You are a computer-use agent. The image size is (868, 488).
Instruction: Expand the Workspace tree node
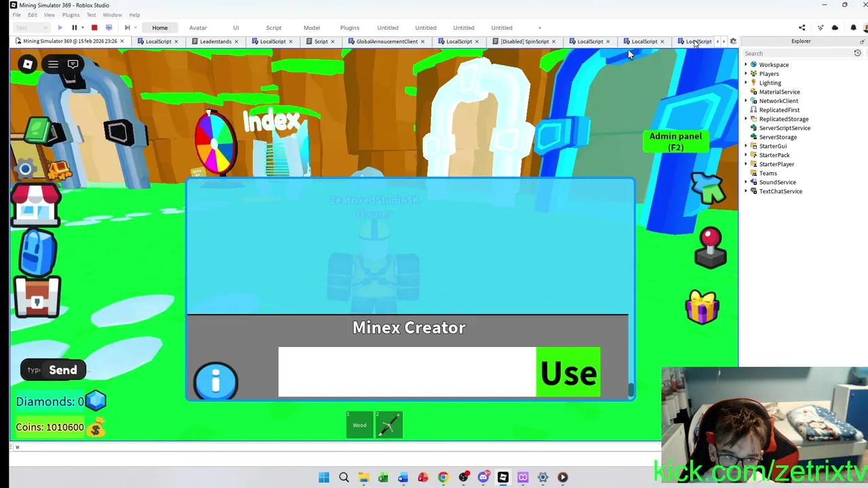coord(746,64)
